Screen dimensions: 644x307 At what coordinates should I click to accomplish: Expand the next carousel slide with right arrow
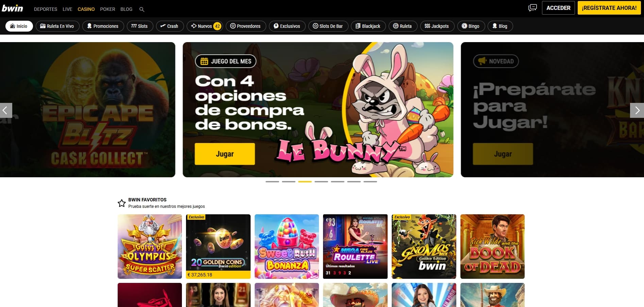pos(637,110)
